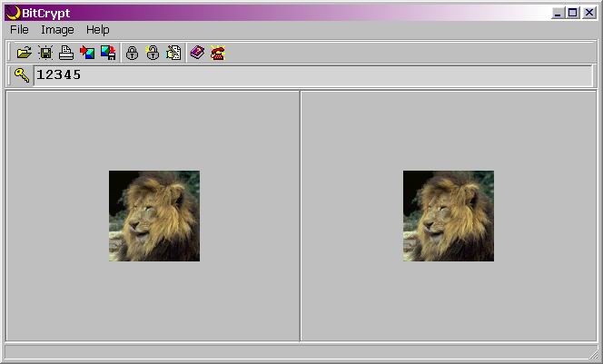Click the closed padlock encrypt icon
This screenshot has width=603, height=364.
(x=132, y=53)
